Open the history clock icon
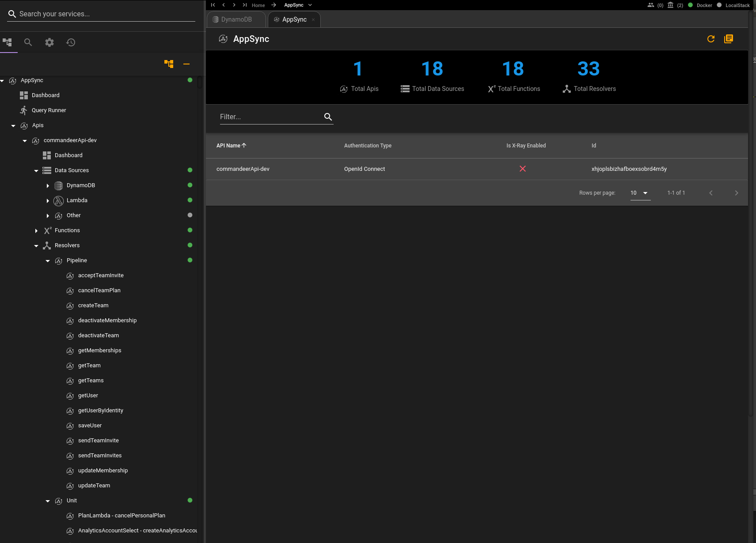The height and width of the screenshot is (543, 756). 71,42
